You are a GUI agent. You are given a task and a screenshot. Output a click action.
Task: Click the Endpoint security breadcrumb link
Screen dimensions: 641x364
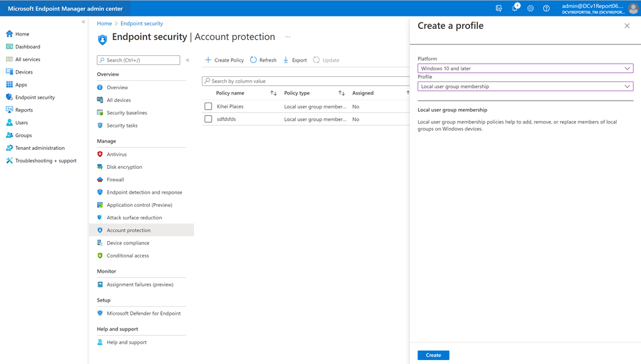(x=141, y=23)
